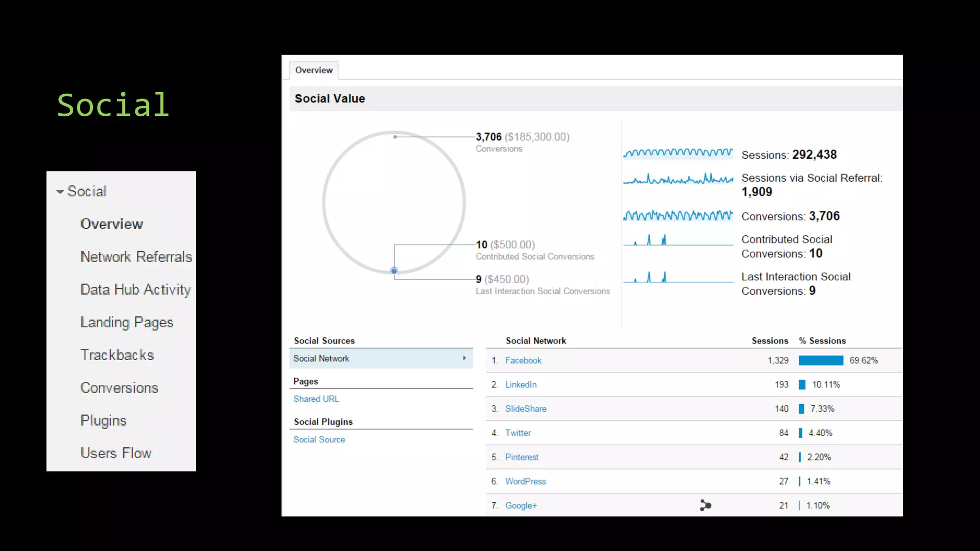Screen dimensions: 980x551
Task: Click the blue dot on conversions circle
Action: (x=394, y=271)
